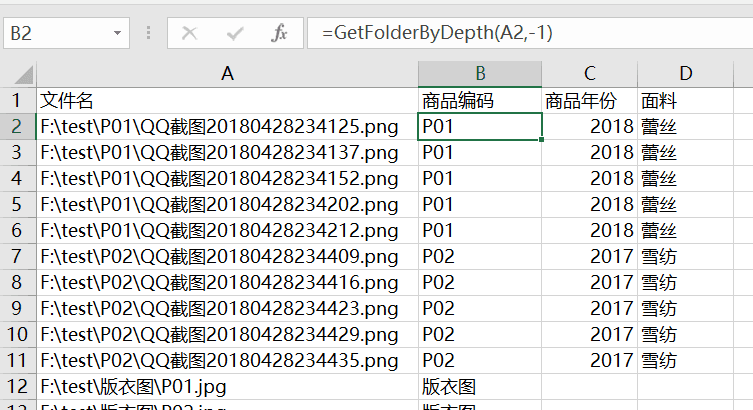Select P02 in row 9 column B
The width and height of the screenshot is (753, 410).
click(480, 308)
